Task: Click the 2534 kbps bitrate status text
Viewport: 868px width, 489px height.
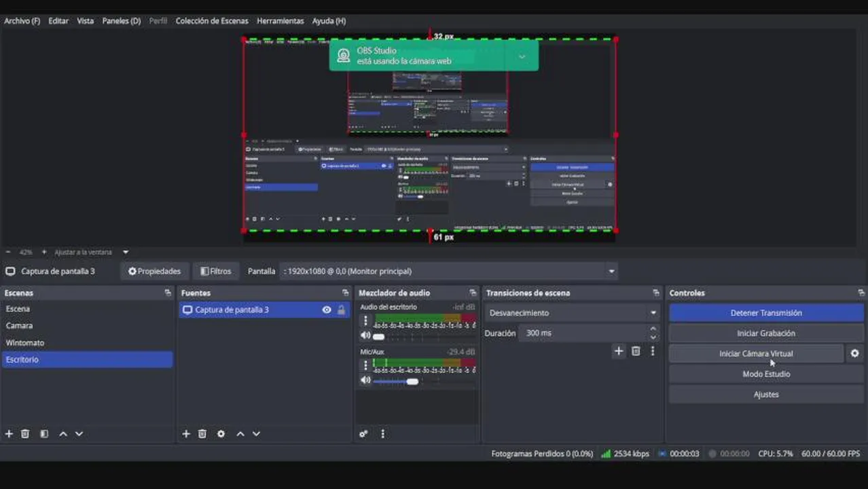Action: [632, 454]
